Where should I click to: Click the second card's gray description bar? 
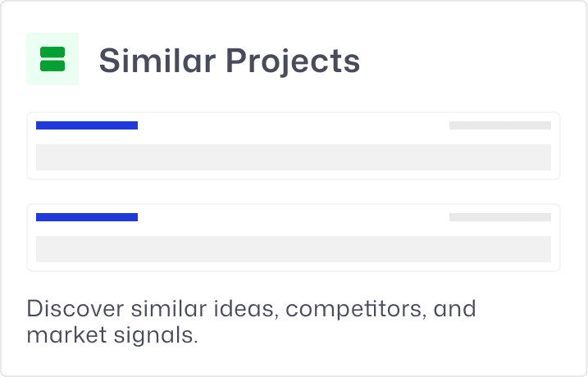click(293, 249)
